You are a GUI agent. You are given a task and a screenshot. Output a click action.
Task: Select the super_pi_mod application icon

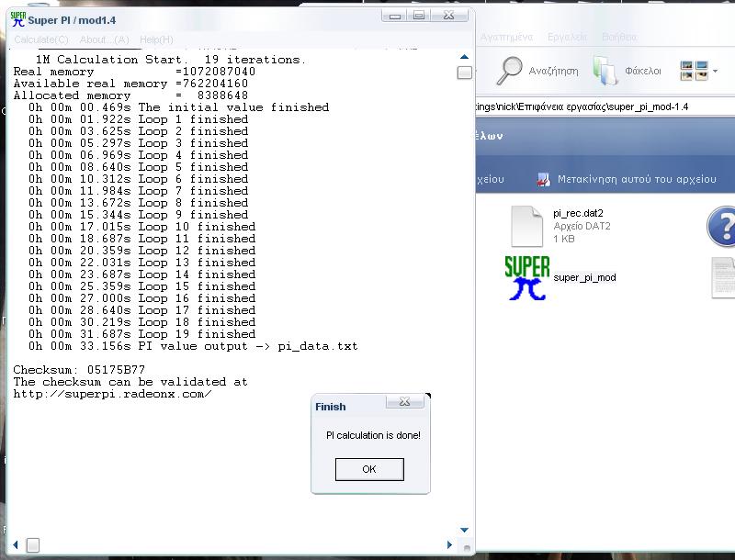point(560,277)
